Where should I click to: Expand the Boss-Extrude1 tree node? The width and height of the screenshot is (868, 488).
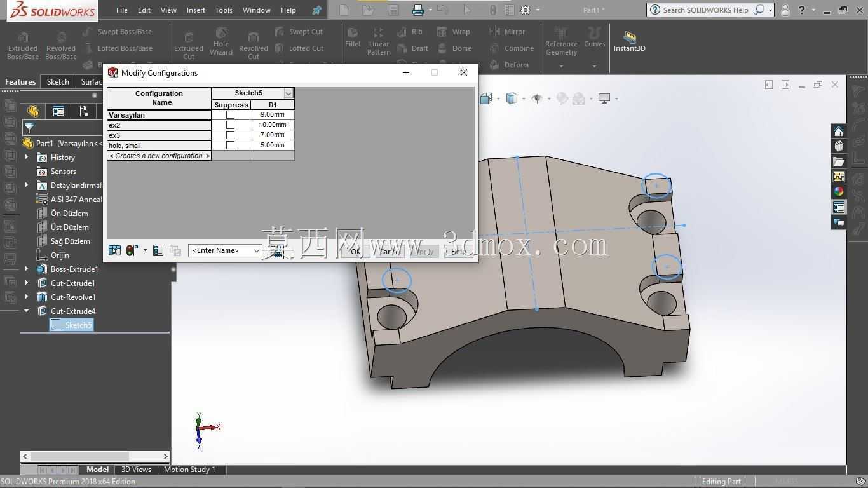click(x=27, y=269)
